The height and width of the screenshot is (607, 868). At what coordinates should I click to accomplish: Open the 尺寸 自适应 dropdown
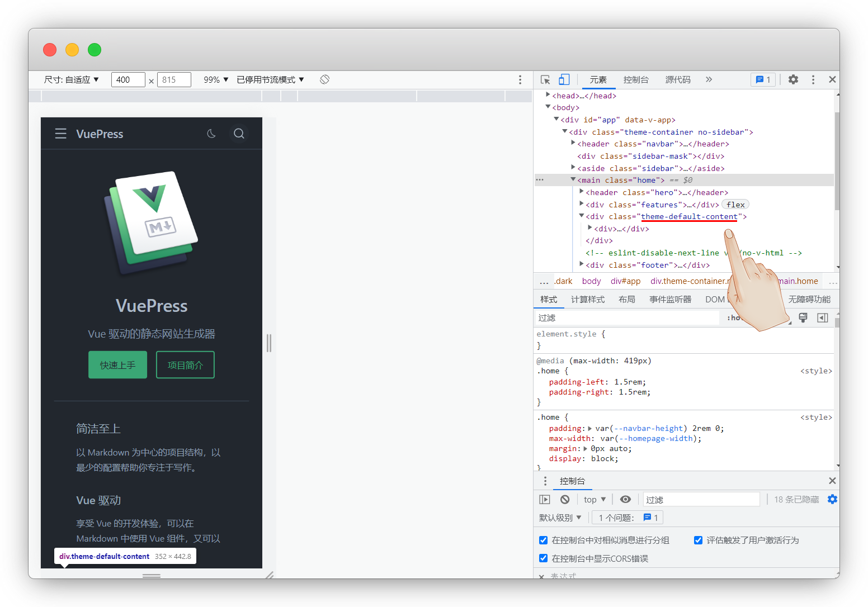click(72, 79)
